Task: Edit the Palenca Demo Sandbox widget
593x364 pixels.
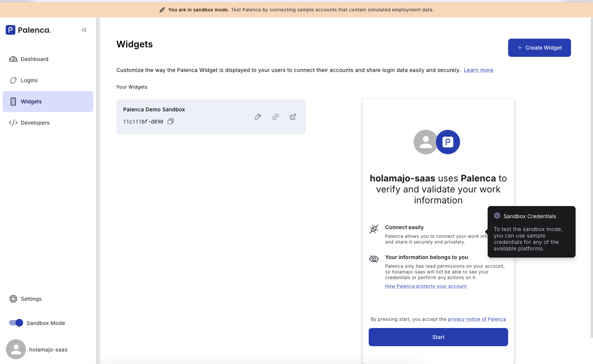Action: [258, 117]
